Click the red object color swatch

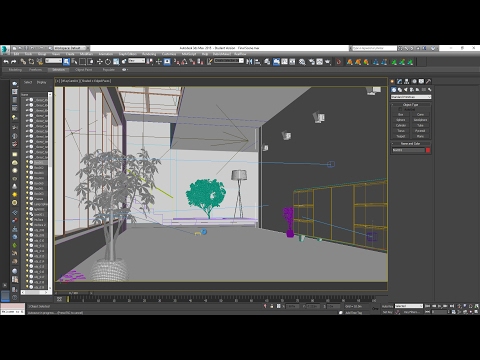pos(428,150)
